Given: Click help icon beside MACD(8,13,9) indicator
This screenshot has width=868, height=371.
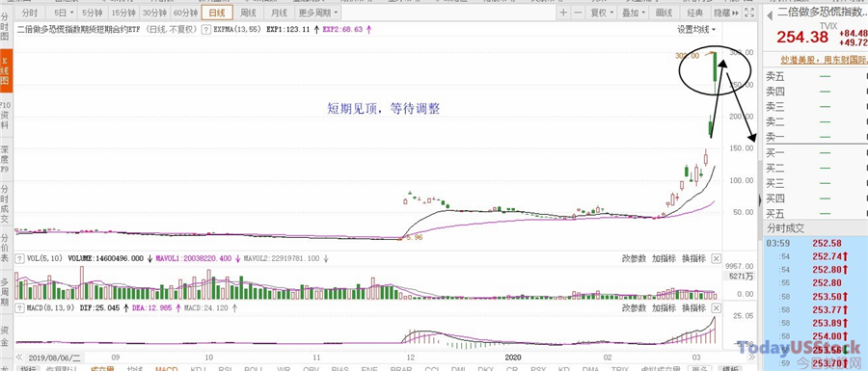Looking at the screenshot, I should tap(19, 307).
